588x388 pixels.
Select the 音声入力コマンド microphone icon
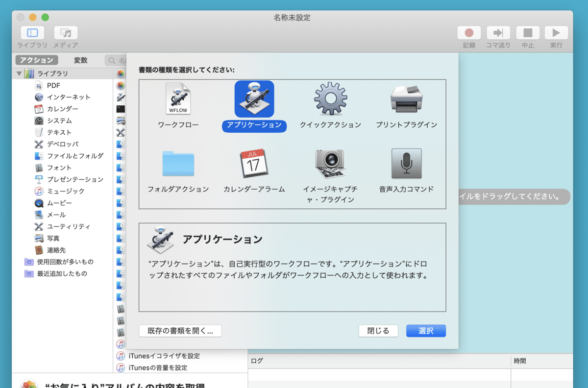pyautogui.click(x=406, y=164)
